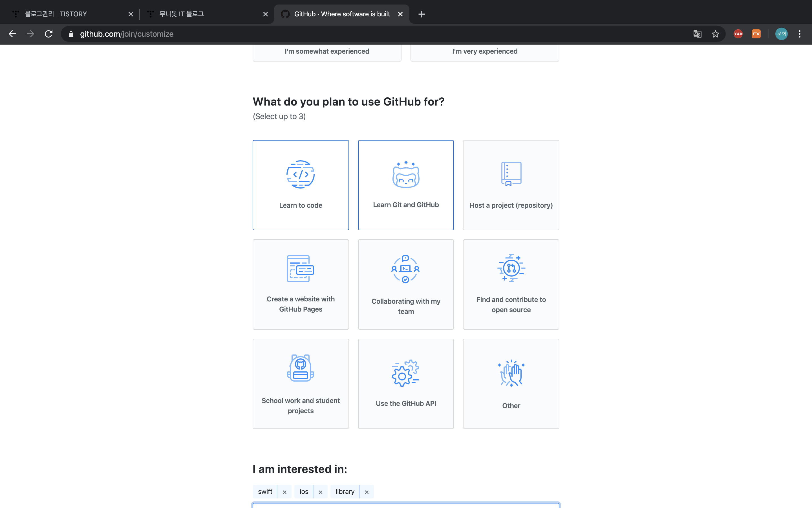Screen dimensions: 812x508
Task: Close the GitHub tab
Action: coord(400,14)
